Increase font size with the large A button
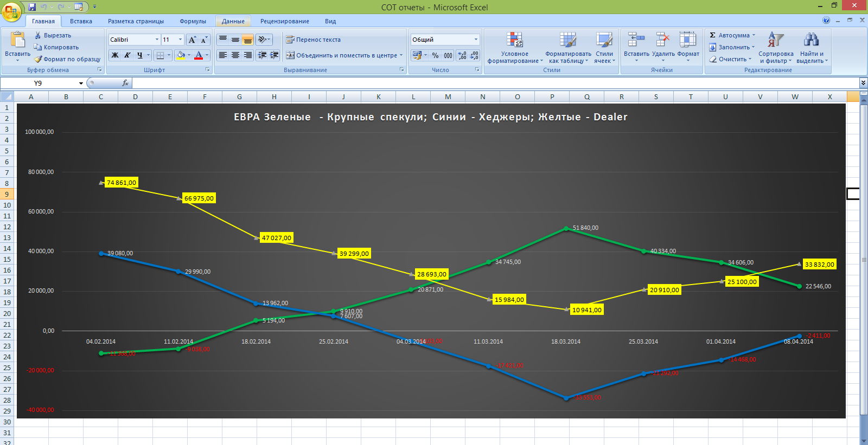The height and width of the screenshot is (445, 868). coord(192,40)
